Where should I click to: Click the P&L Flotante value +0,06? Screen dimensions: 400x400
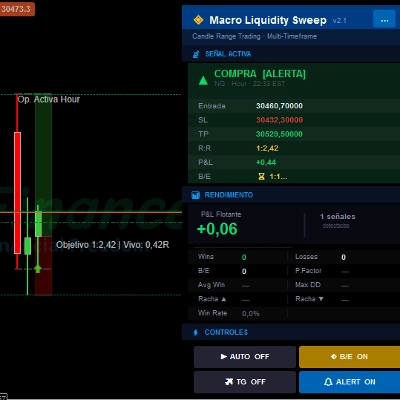pos(217,229)
